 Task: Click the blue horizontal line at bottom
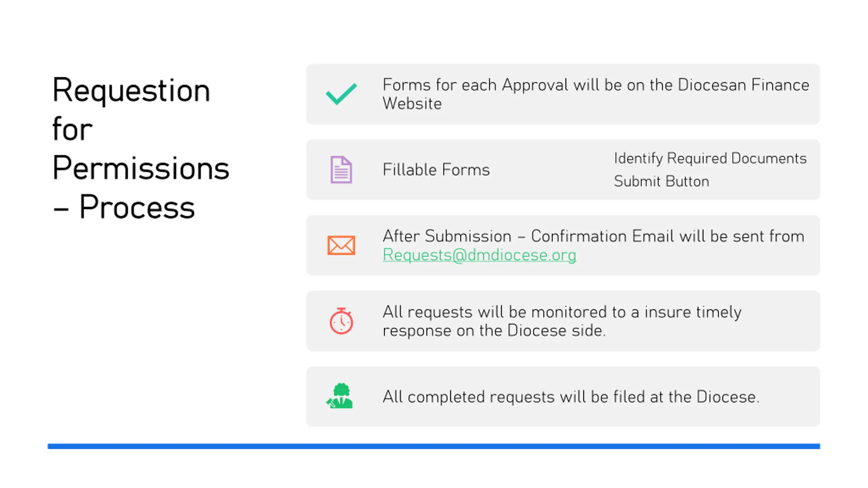(x=434, y=446)
